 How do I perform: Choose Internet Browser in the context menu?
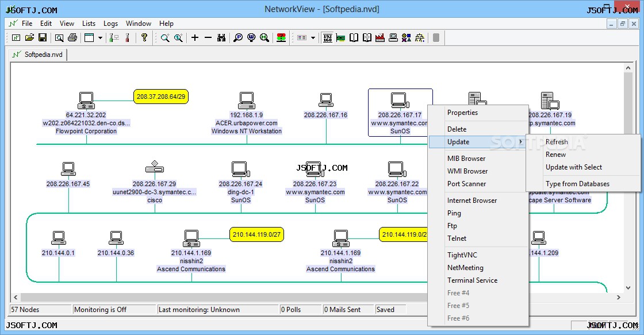pyautogui.click(x=478, y=201)
